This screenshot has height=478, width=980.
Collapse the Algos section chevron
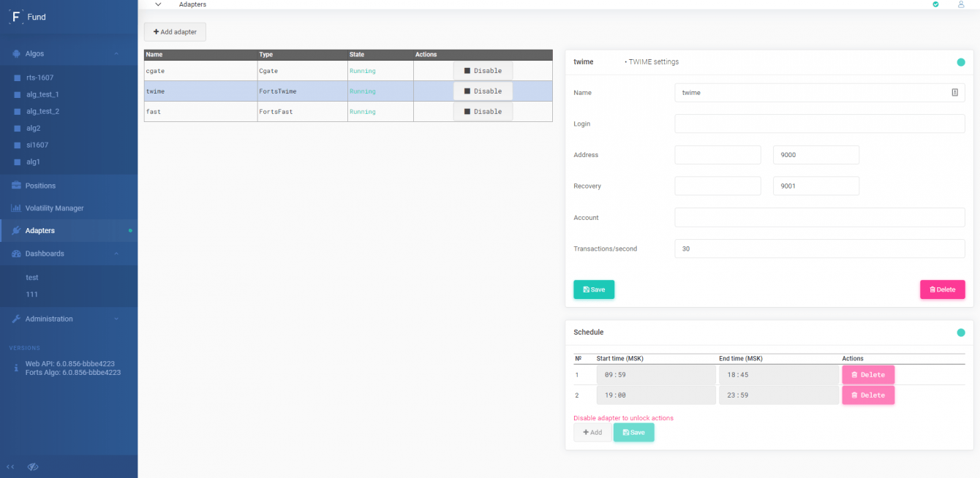(x=116, y=53)
